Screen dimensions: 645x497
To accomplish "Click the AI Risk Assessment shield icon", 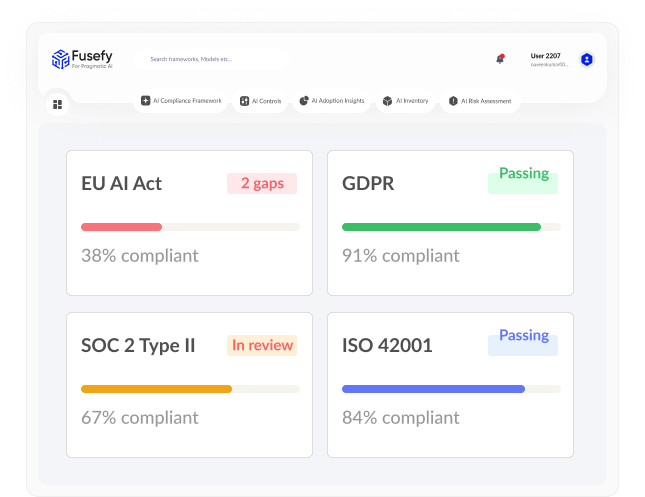I will (x=453, y=101).
